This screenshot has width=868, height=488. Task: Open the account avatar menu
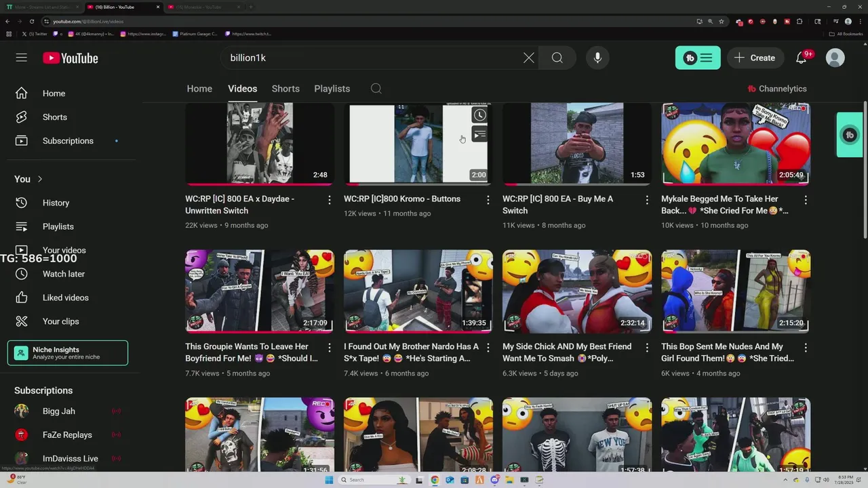[x=835, y=58]
